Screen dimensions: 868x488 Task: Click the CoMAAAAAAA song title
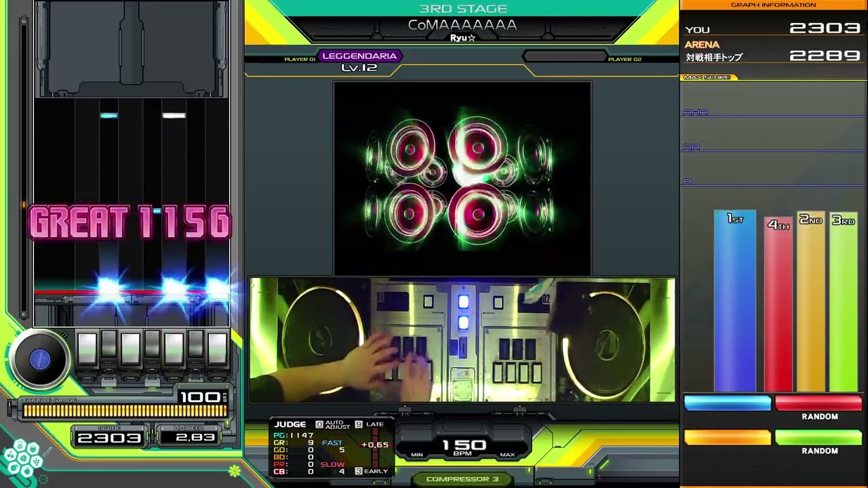click(x=462, y=25)
